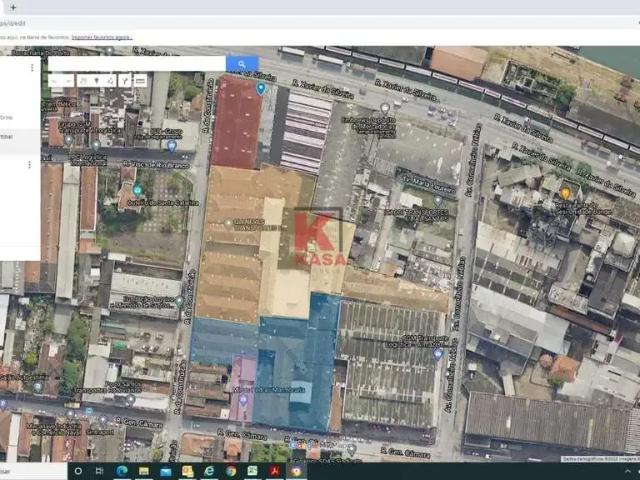Open the lower three-dot layer options menu
The width and height of the screenshot is (640, 480).
click(29, 164)
